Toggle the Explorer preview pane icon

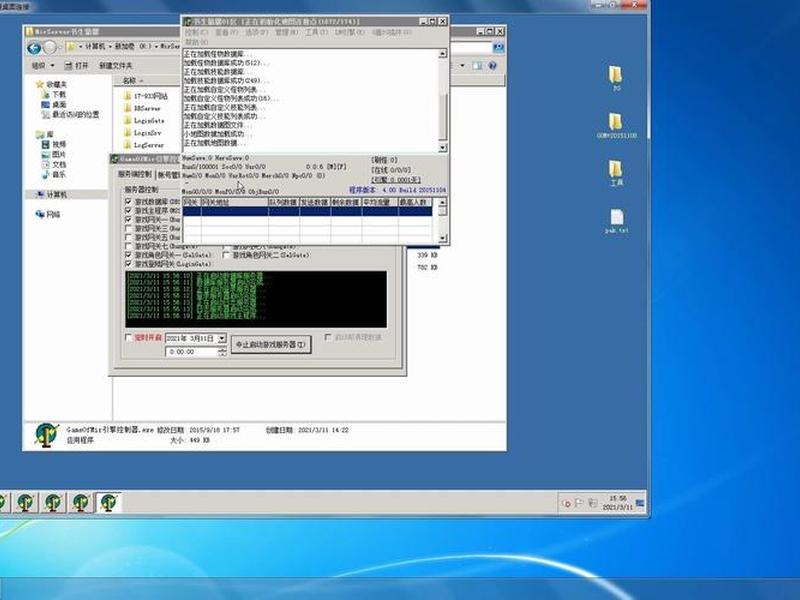point(477,65)
